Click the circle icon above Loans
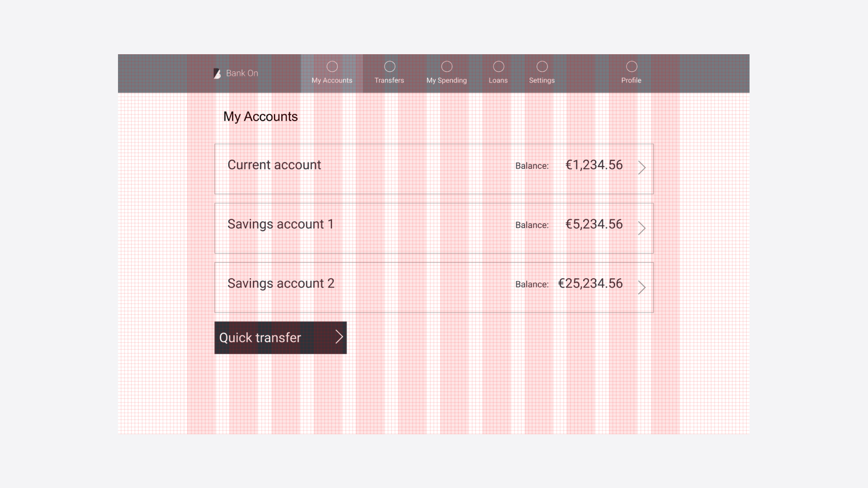 pos(499,66)
